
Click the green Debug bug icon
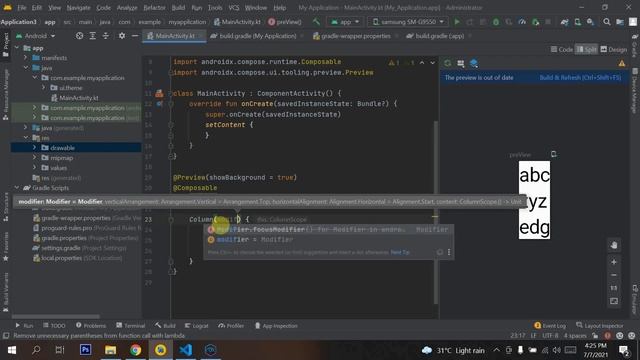tap(496, 22)
